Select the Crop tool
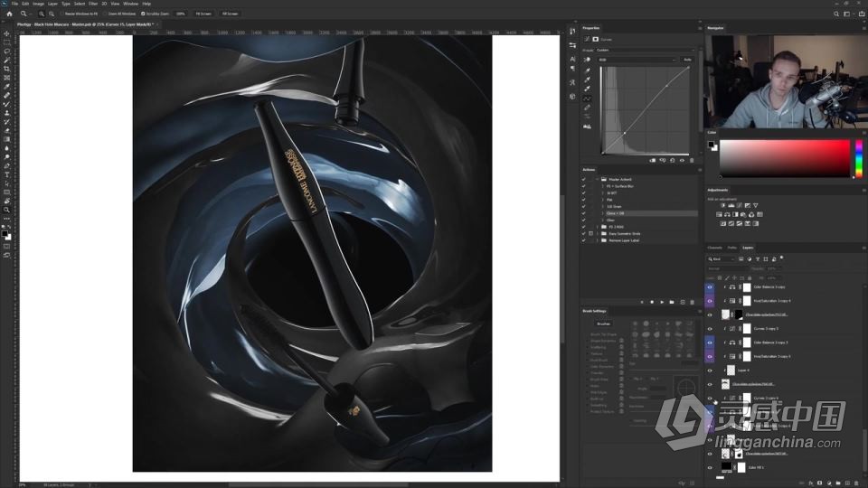This screenshot has height=488, width=868. (6, 69)
